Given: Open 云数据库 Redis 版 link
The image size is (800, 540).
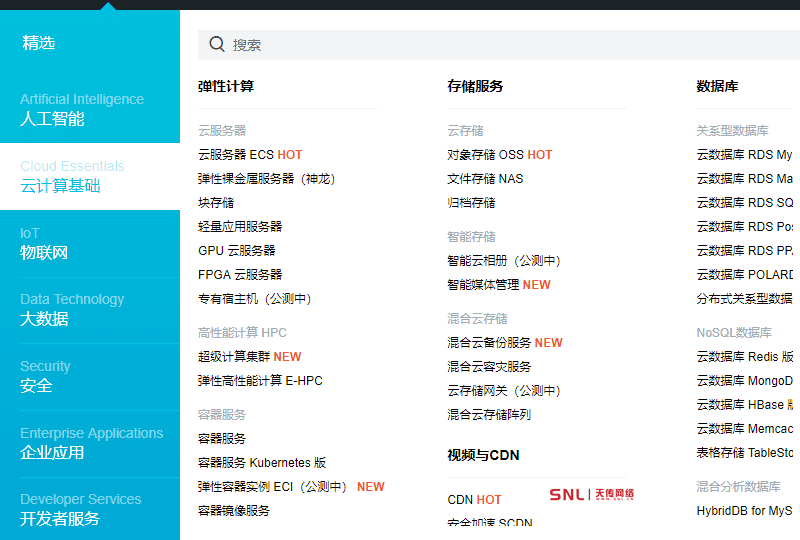Looking at the screenshot, I should tap(744, 357).
